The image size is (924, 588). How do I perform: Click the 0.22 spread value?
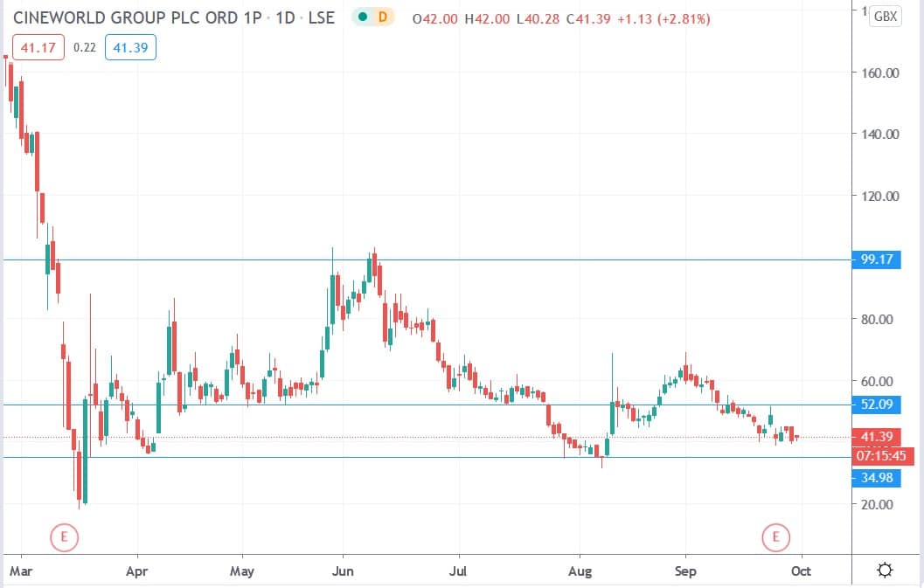[x=84, y=48]
